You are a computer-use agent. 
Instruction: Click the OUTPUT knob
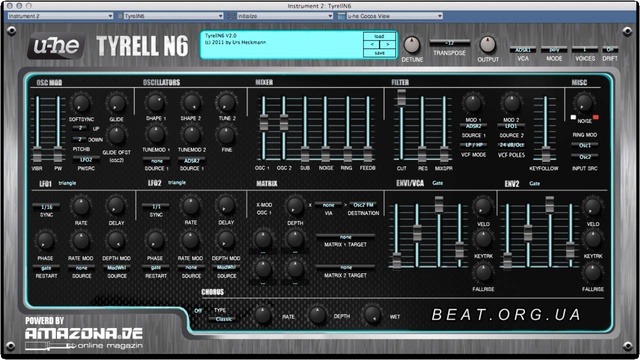point(487,44)
